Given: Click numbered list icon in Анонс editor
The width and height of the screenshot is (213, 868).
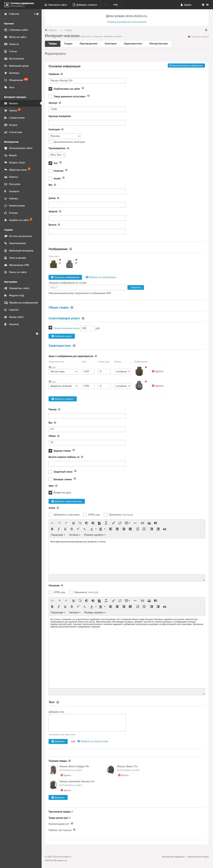Looking at the screenshot, I should (138, 529).
